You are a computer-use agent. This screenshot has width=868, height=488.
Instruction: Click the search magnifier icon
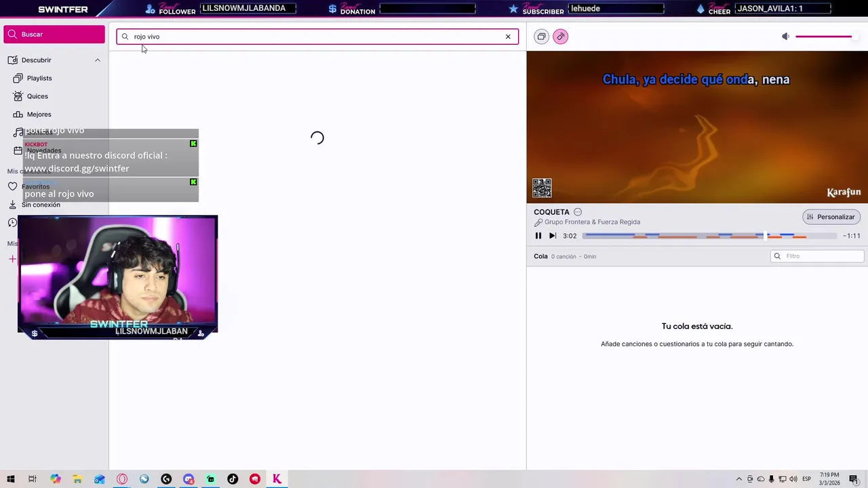tap(125, 37)
